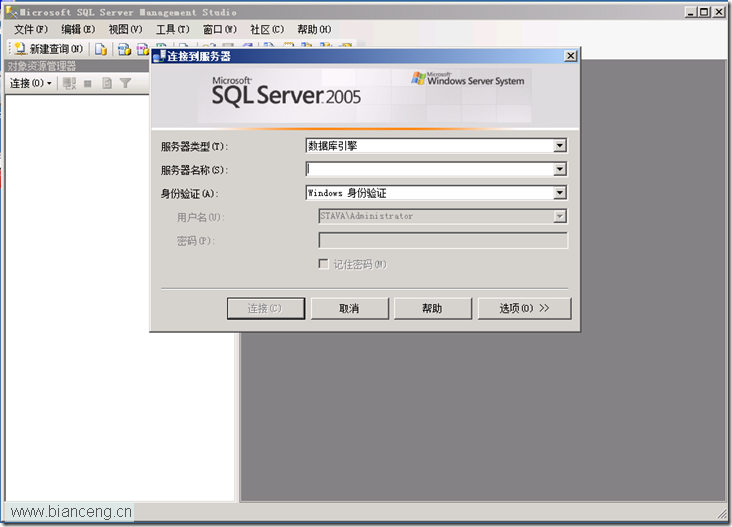
Task: Open the 社区(C) menu
Action: point(267,29)
